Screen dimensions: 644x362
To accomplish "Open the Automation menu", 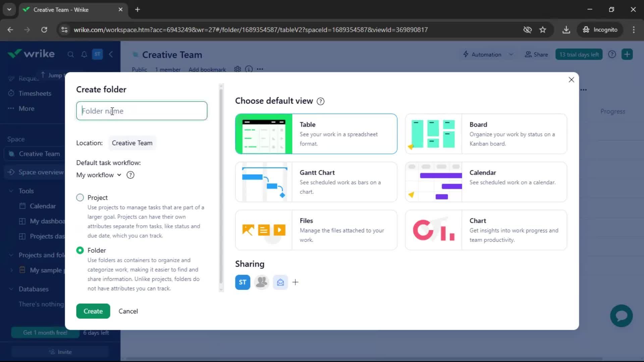I will click(482, 54).
